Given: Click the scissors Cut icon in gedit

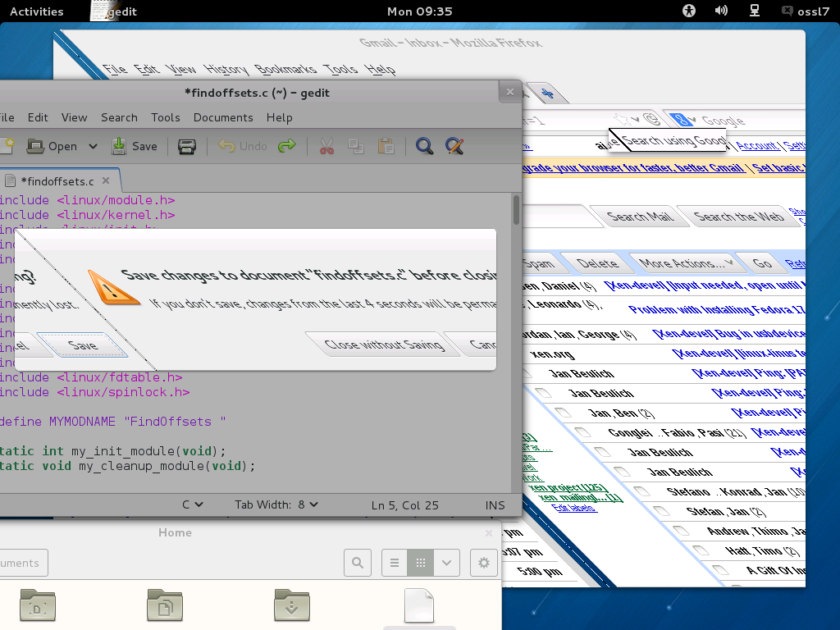Looking at the screenshot, I should click(326, 146).
